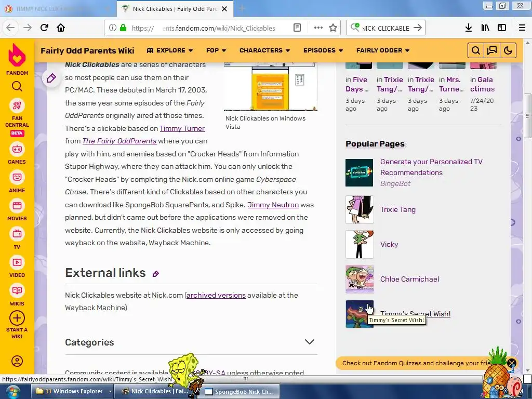Edit the External links section
The image size is (532, 399).
point(156,274)
